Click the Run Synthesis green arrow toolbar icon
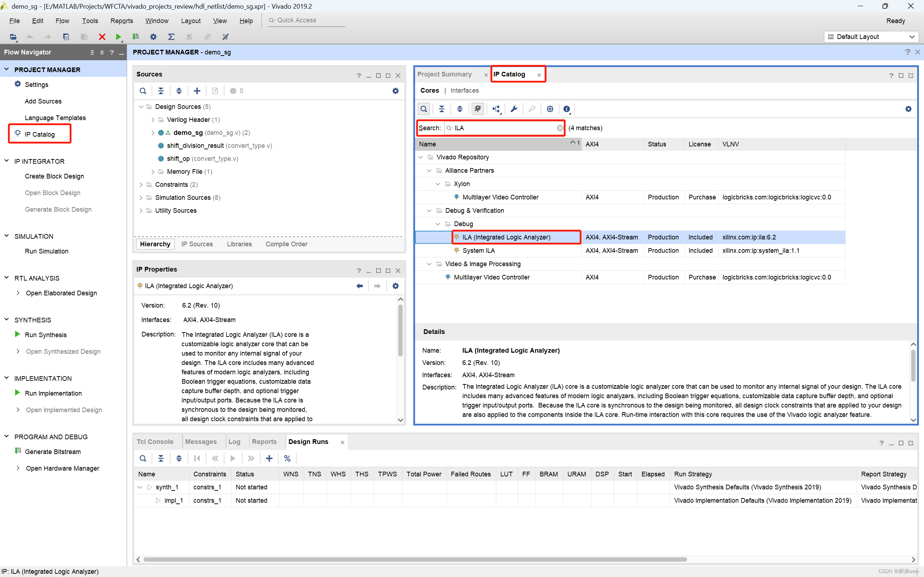The image size is (924, 577). tap(118, 37)
